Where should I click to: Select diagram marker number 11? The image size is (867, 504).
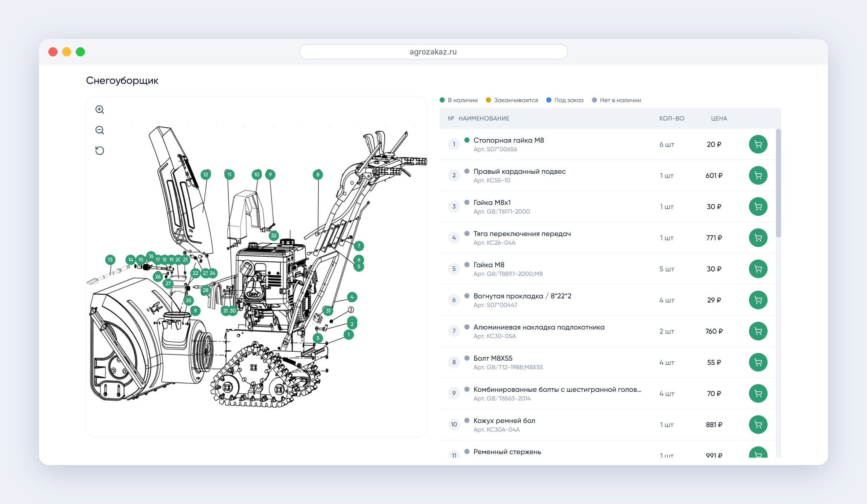229,175
